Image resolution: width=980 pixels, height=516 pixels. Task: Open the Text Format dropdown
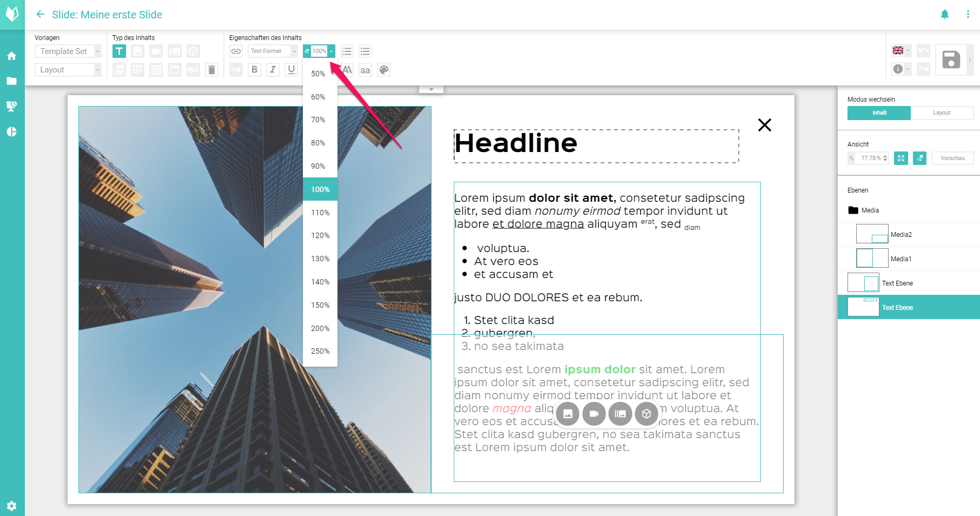click(273, 51)
